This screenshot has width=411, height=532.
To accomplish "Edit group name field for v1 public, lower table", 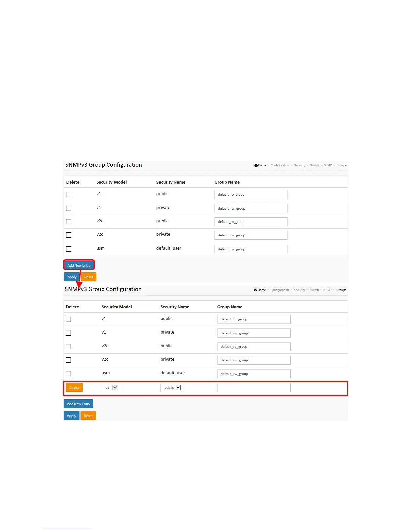I will (x=254, y=319).
